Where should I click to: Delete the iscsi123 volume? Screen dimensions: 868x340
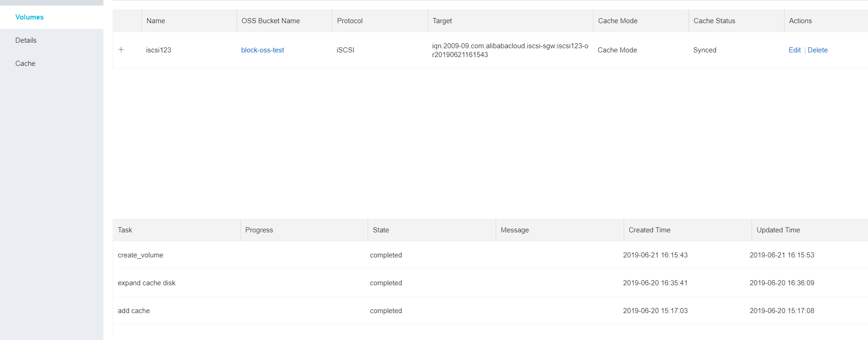point(817,50)
